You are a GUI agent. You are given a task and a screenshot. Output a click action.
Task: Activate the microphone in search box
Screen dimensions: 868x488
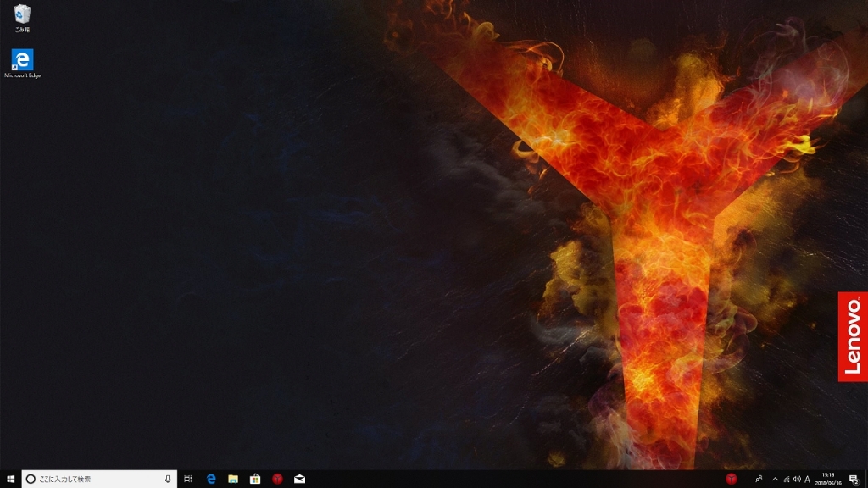click(168, 479)
